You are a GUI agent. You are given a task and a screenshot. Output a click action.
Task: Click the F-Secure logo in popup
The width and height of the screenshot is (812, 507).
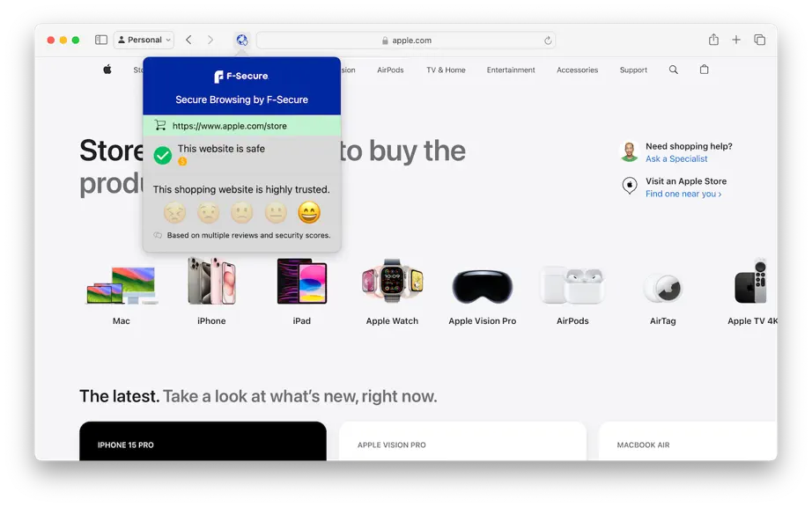coord(241,76)
